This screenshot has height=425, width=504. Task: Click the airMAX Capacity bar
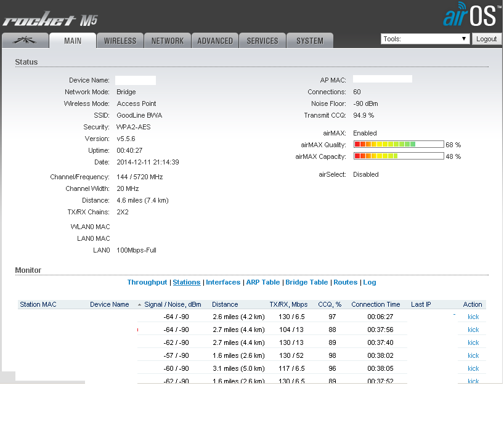pyautogui.click(x=399, y=156)
